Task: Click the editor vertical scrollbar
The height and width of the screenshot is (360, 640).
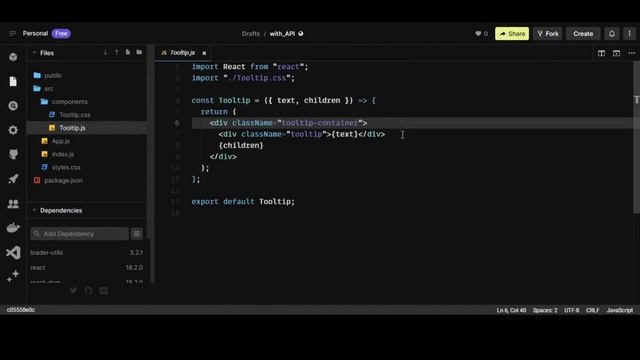Action: tap(636, 137)
